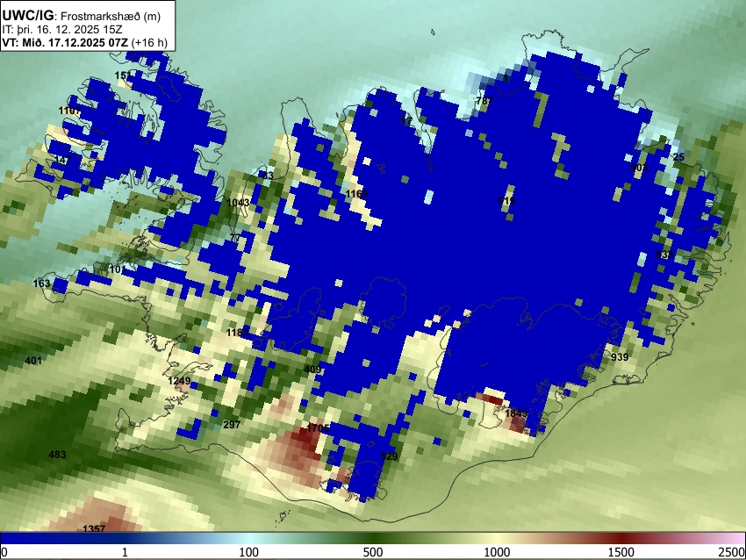This screenshot has height=560, width=746.
Task: Click the map value 77
Action: (235, 238)
